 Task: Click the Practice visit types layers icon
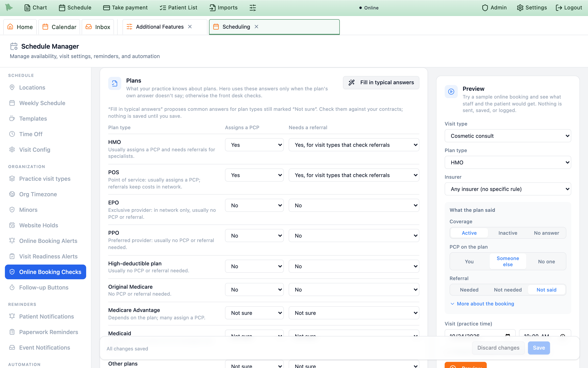pos(12,179)
